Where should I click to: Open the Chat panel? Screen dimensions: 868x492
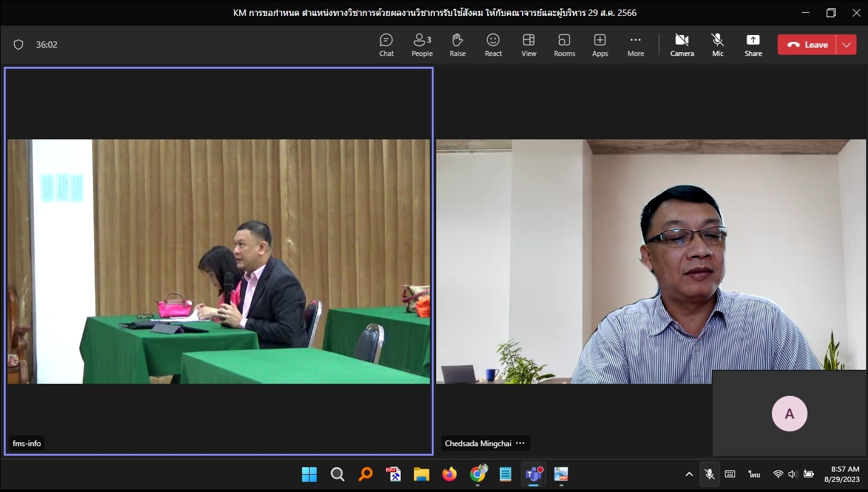tap(386, 45)
